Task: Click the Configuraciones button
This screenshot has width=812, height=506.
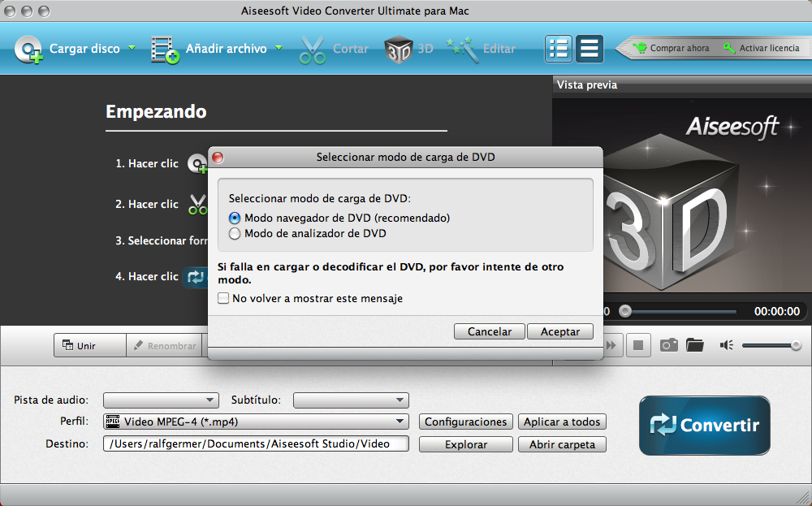Action: 465,422
